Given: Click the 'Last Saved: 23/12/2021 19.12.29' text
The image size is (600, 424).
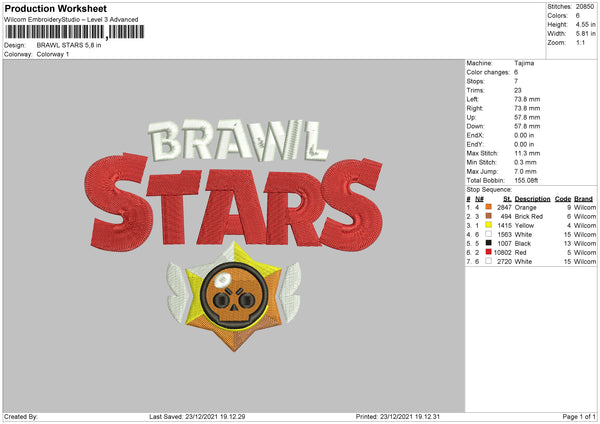Looking at the screenshot, I should pyautogui.click(x=197, y=416).
